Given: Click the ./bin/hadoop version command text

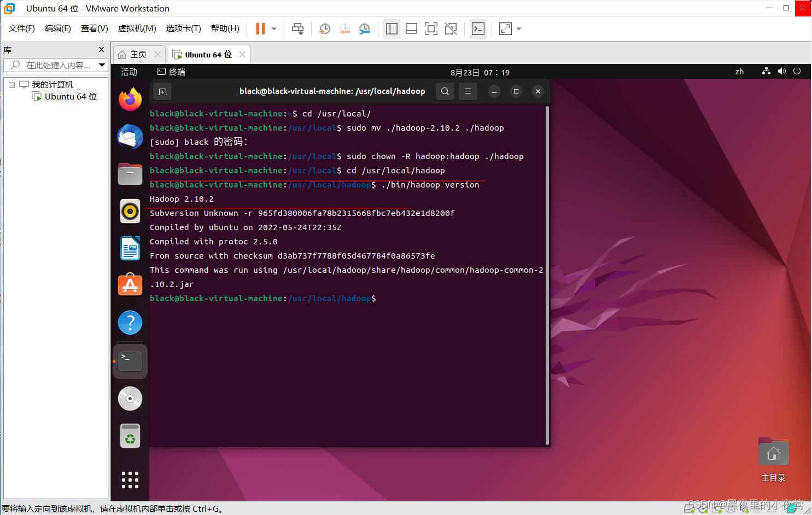Looking at the screenshot, I should tap(430, 185).
